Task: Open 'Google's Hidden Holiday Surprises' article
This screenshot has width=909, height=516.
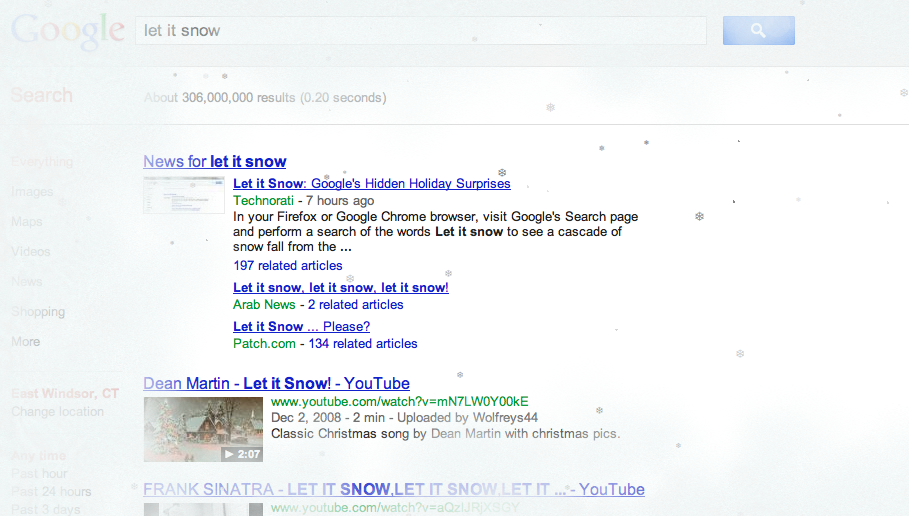Action: tap(371, 184)
